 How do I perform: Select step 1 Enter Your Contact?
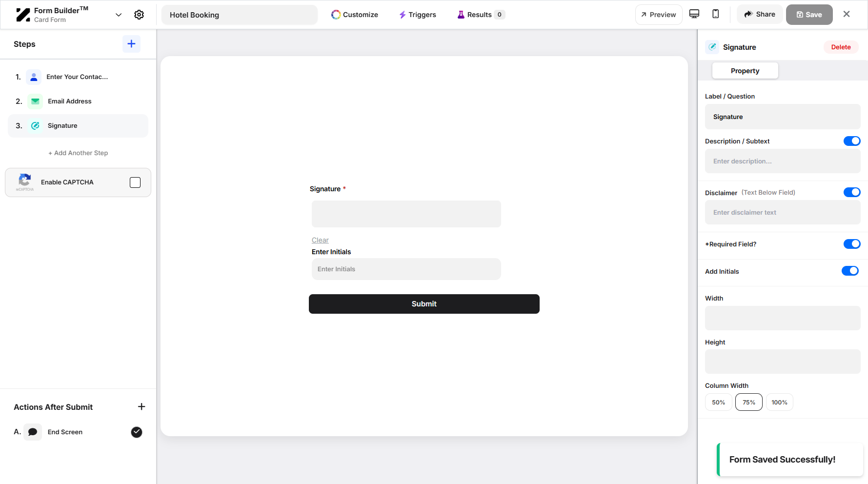tap(78, 77)
